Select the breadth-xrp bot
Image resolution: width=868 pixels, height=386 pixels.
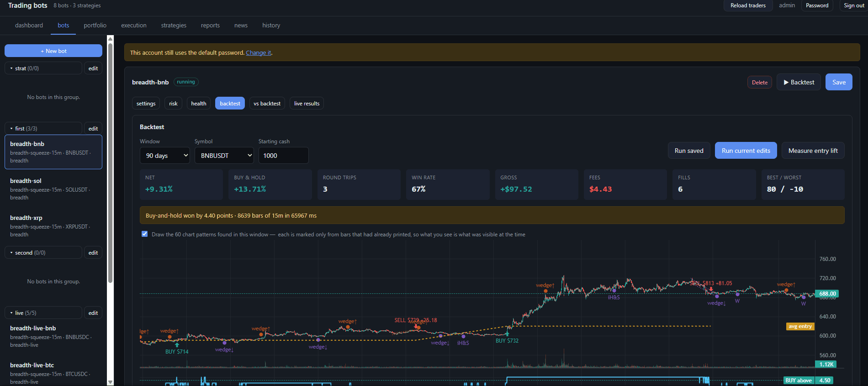pyautogui.click(x=53, y=226)
